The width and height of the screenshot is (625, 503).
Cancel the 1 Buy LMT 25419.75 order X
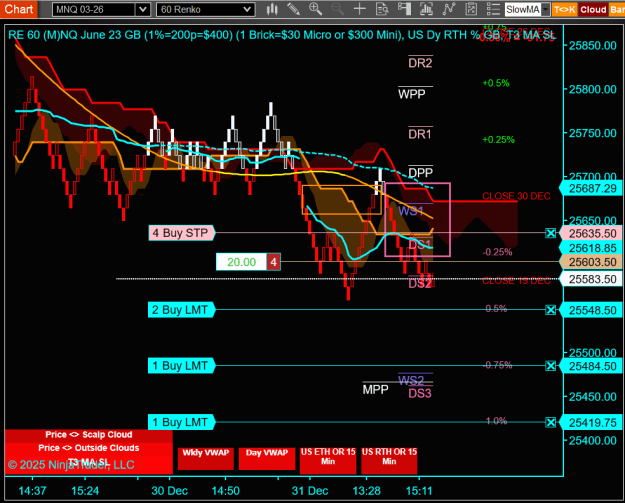pyautogui.click(x=550, y=422)
